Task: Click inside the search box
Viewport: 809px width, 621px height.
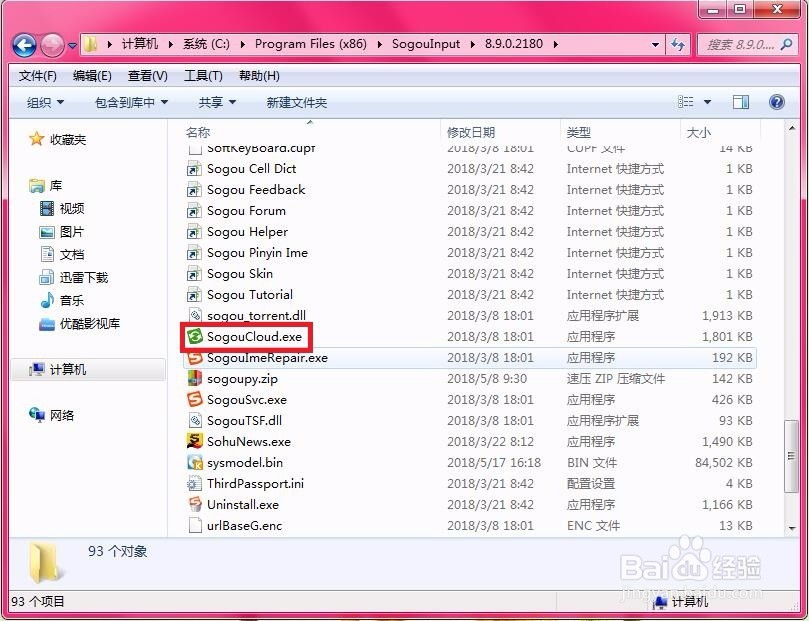Action: tap(745, 44)
